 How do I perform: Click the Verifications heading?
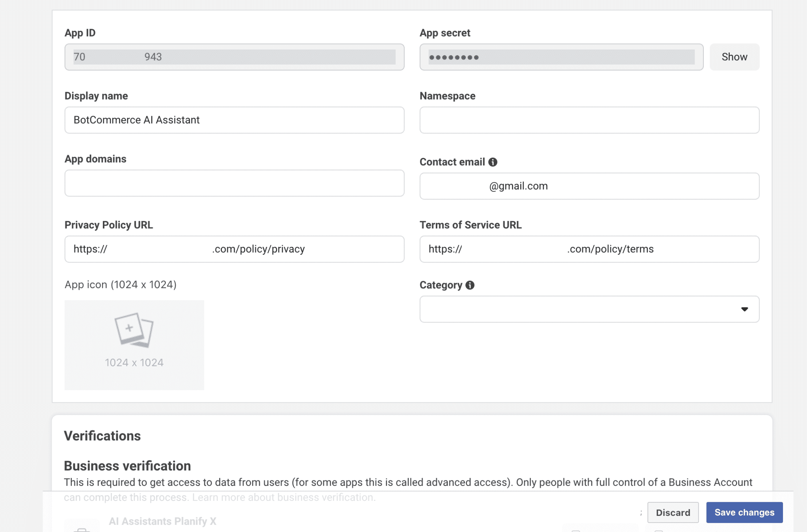tap(102, 436)
